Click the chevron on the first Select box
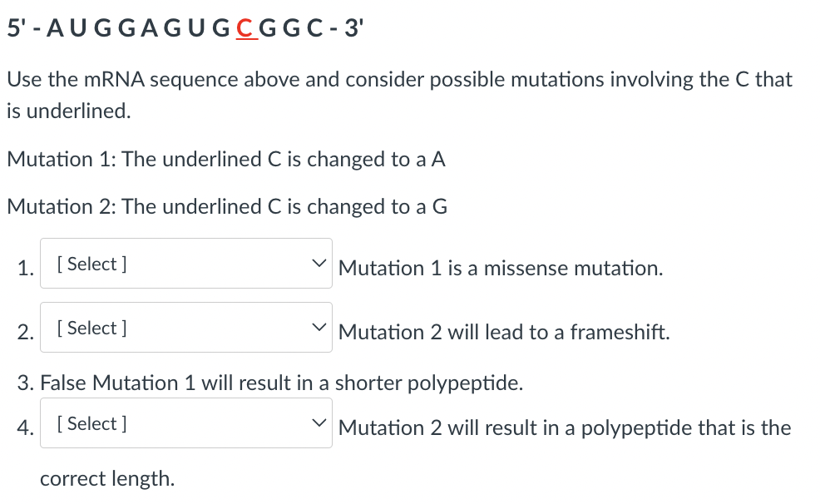 click(x=318, y=263)
